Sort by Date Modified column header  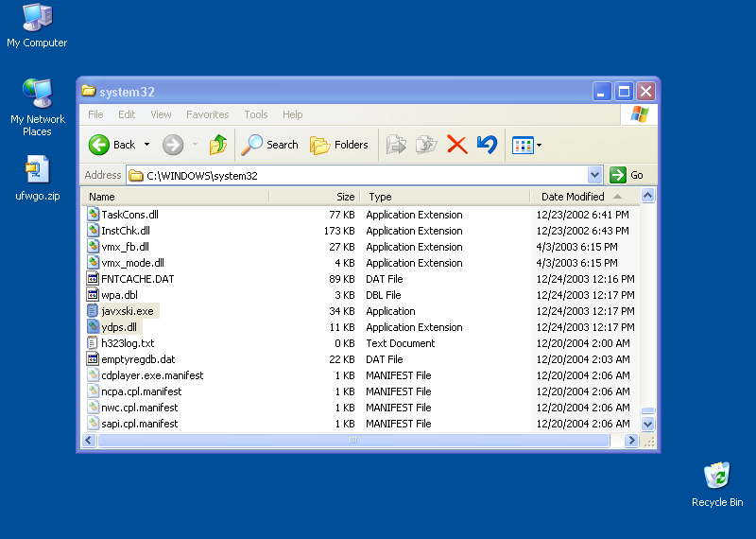[584, 197]
